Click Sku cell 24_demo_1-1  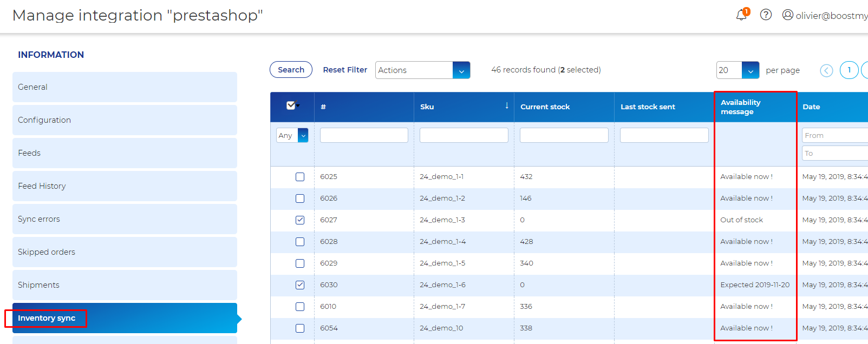441,177
